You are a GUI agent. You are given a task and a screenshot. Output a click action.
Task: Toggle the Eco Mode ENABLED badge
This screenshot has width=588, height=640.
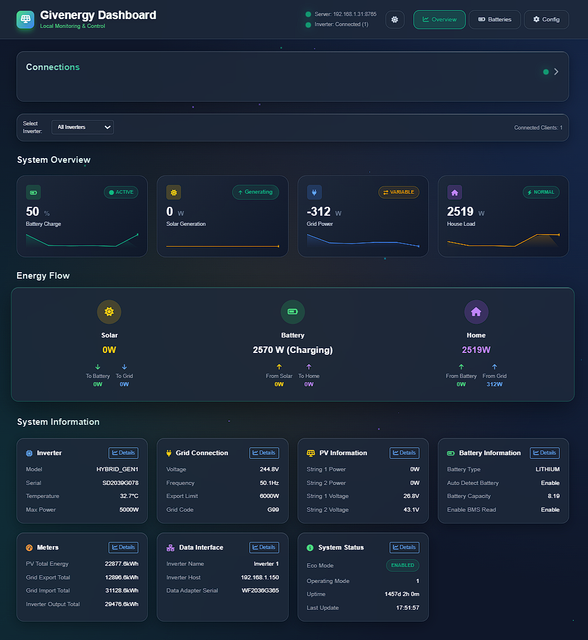(x=402, y=565)
